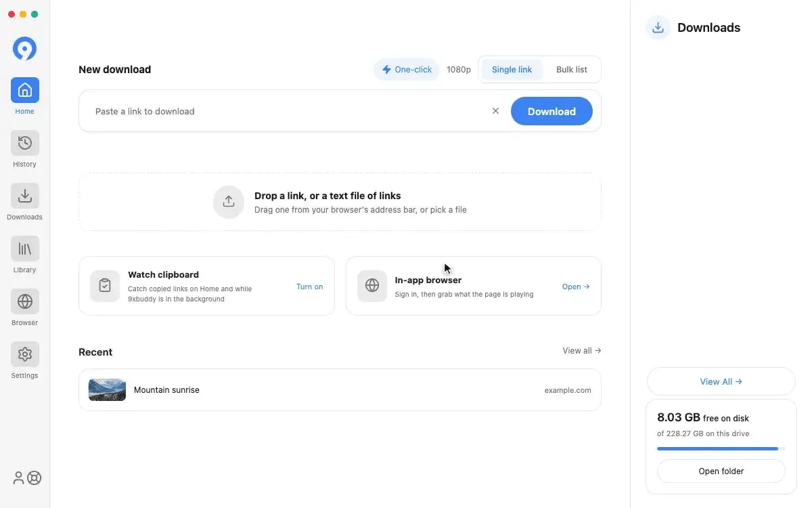Click the help lifebuoy icon
This screenshot has width=812, height=508.
click(34, 478)
